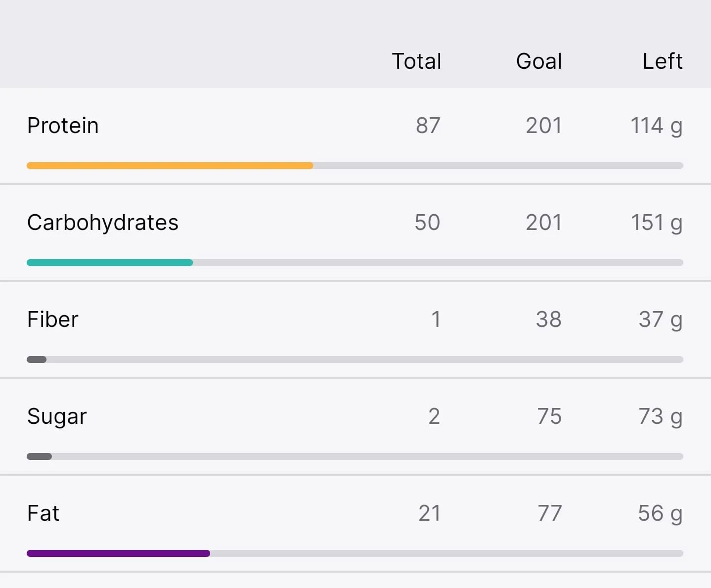Select Fat remaining value 56 g
Viewport: 711px width, 588px height.
[661, 513]
